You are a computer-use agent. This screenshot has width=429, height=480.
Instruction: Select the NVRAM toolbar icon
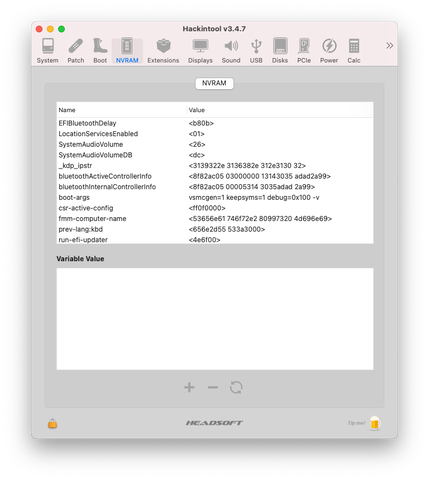pyautogui.click(x=127, y=50)
